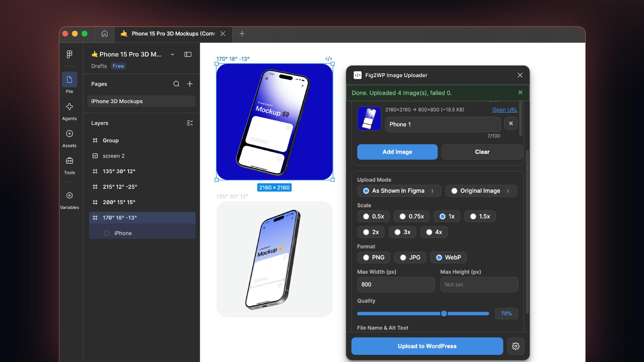Click the Phone 1 upload thumbnail
644x362 pixels.
click(369, 118)
